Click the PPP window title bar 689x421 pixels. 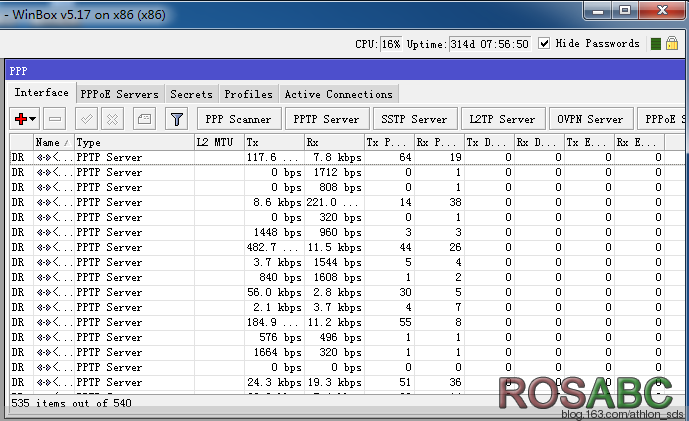pyautogui.click(x=345, y=71)
